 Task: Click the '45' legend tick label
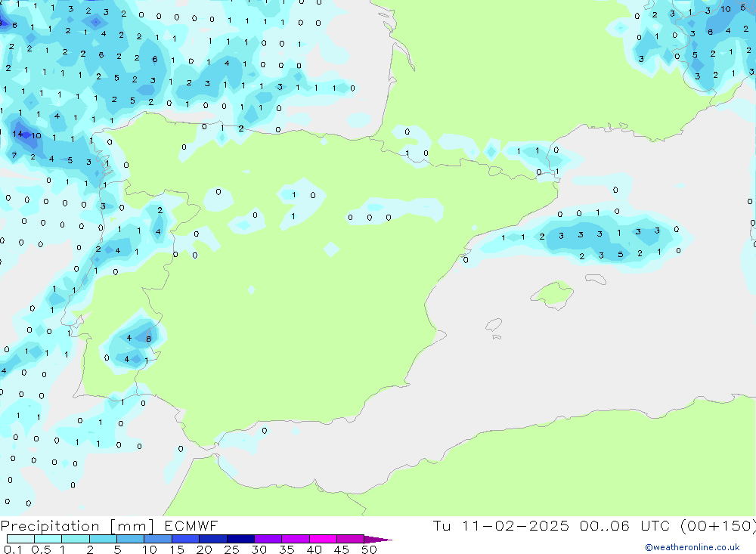click(x=342, y=549)
